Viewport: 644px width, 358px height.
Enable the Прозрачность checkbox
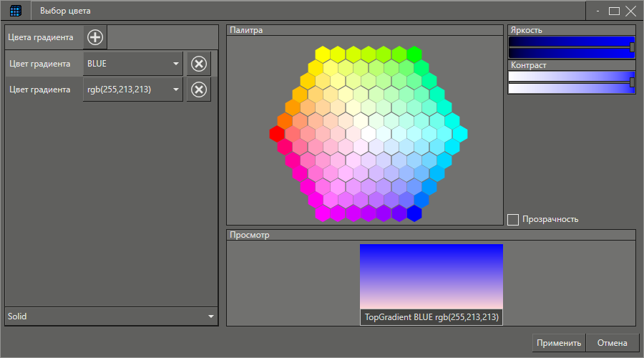pos(513,219)
